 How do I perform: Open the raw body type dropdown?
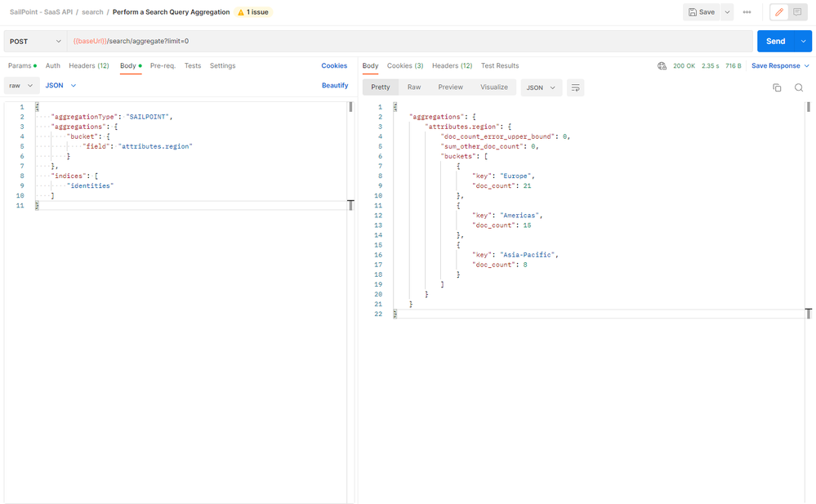tap(21, 85)
